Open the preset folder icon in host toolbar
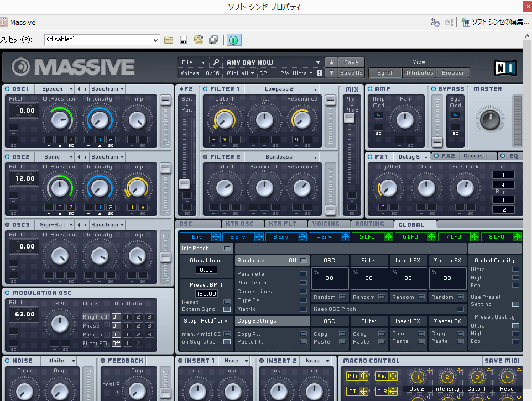Image resolution: width=532 pixels, height=401 pixels. (169, 40)
